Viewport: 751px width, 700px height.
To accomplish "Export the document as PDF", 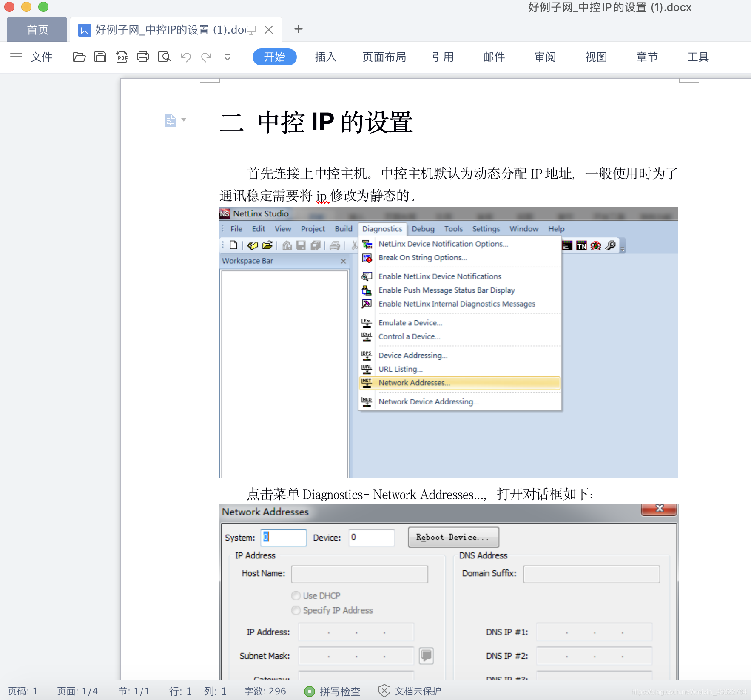I will [x=122, y=57].
